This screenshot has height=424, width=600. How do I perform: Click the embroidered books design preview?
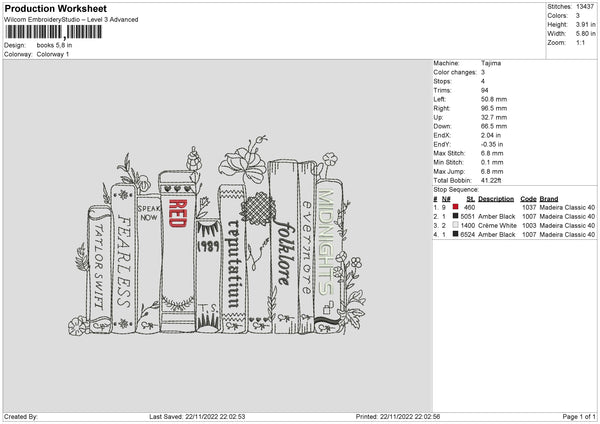[217, 236]
